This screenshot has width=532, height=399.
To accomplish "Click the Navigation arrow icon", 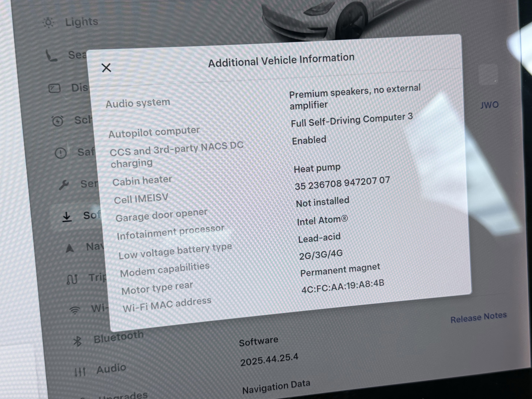I will pos(70,248).
